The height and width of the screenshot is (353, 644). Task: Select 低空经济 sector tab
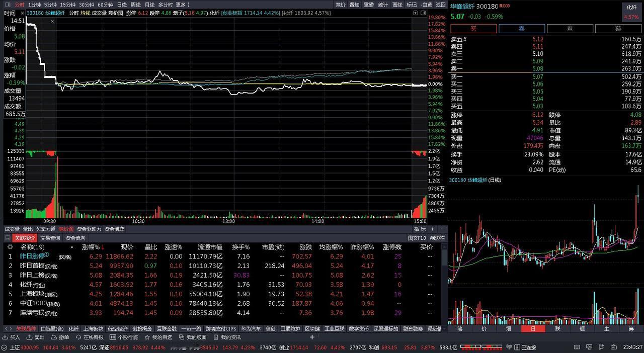tap(118, 329)
